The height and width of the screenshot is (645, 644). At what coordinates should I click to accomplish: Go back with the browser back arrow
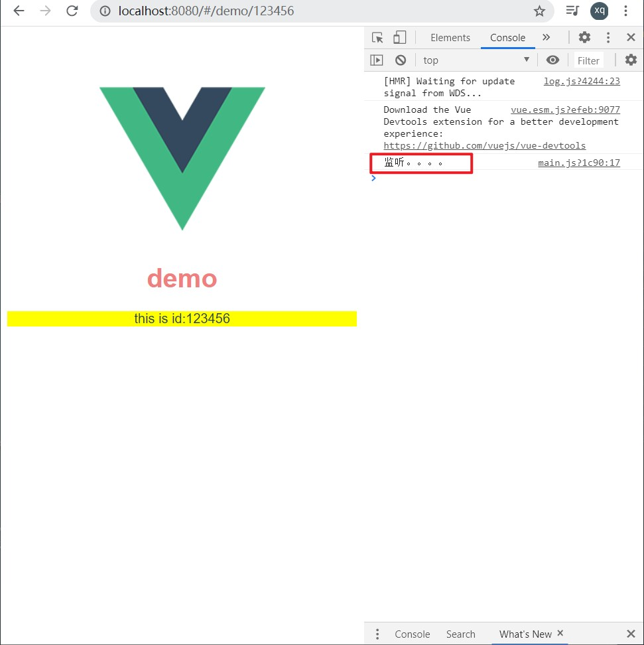19,11
